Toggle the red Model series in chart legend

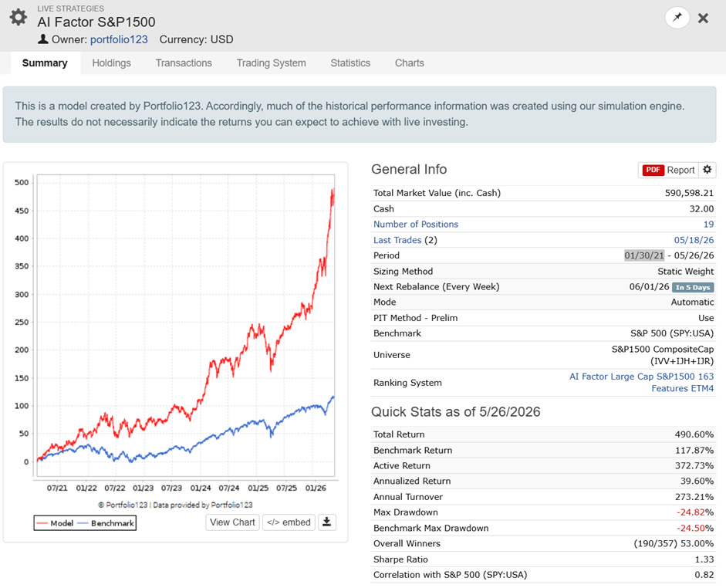click(x=55, y=523)
